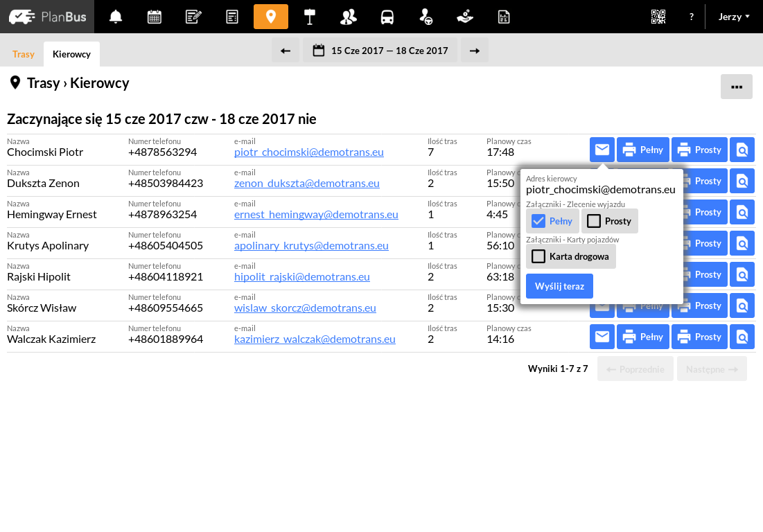Screen dimensions: 763x532
Task: Open the people/passengers toolbar icon
Action: 348,17
